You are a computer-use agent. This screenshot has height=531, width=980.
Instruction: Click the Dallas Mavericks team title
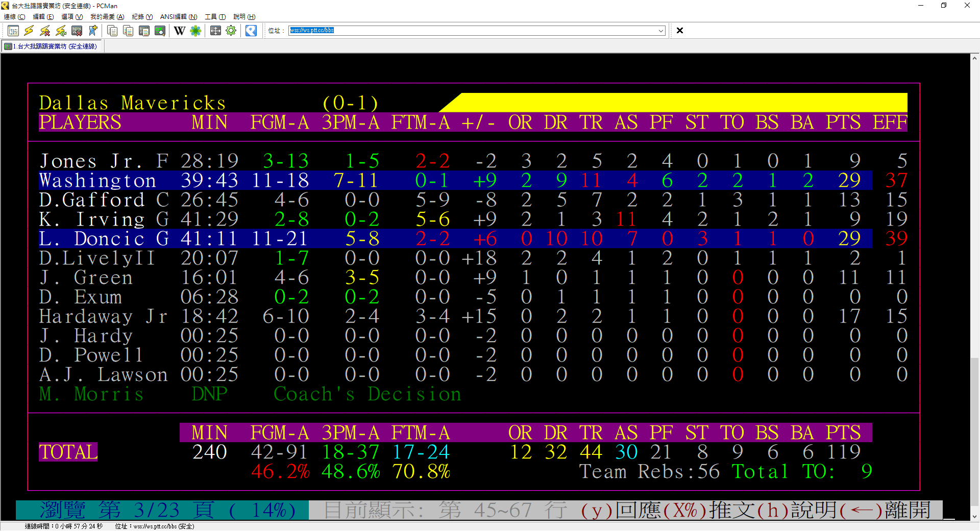(x=132, y=103)
